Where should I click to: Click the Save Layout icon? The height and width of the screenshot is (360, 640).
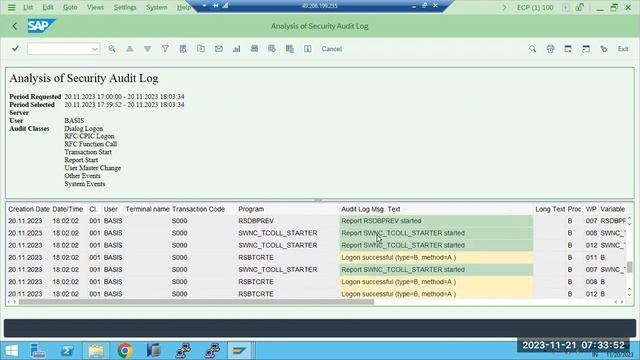point(290,49)
